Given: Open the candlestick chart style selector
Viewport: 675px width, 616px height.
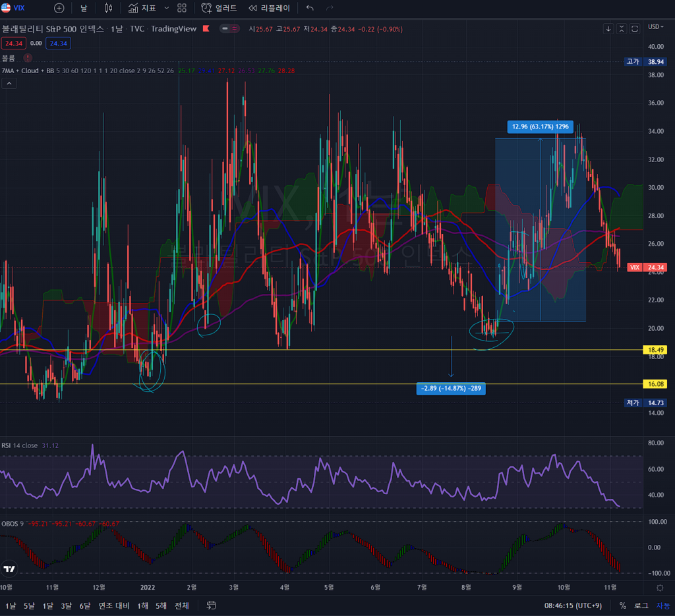Looking at the screenshot, I should 109,8.
